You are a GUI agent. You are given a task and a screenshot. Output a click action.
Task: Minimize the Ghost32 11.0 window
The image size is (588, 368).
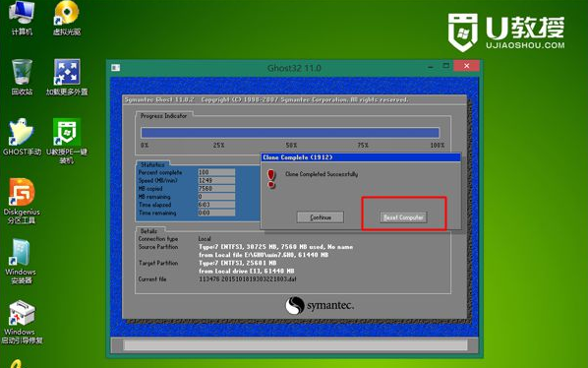pos(431,66)
